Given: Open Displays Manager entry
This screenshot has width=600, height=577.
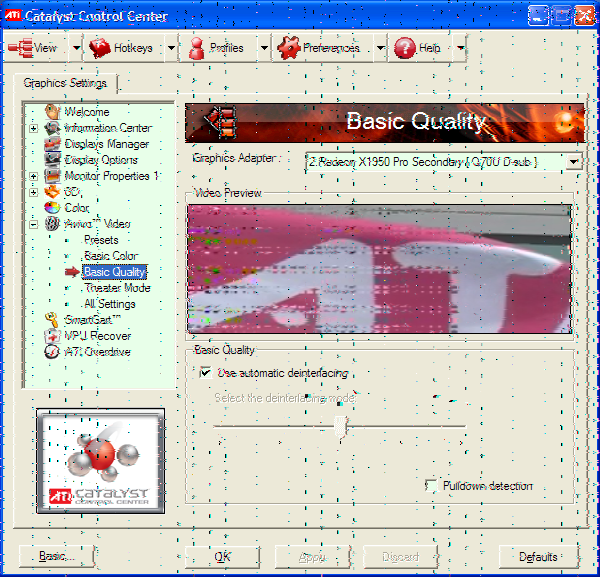Looking at the screenshot, I should click(107, 144).
